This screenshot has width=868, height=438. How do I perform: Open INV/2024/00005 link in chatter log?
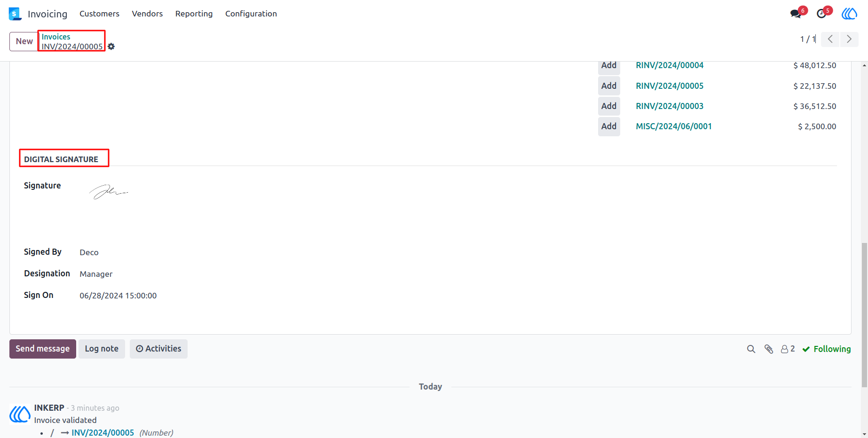click(103, 433)
